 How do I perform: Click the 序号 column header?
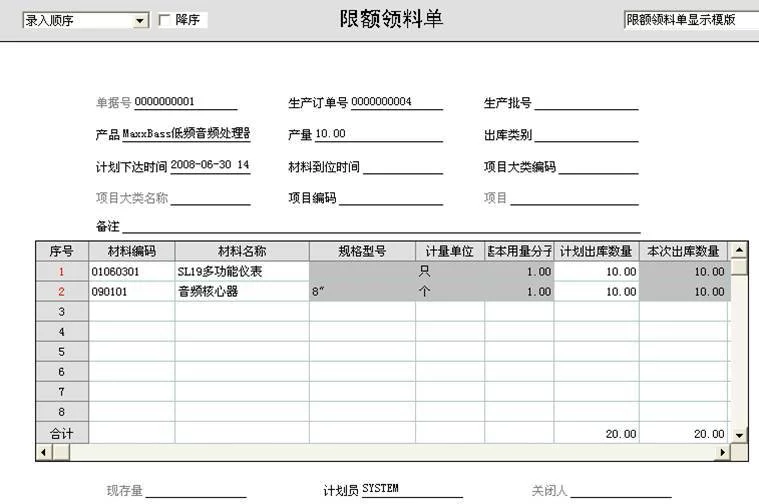[62, 251]
